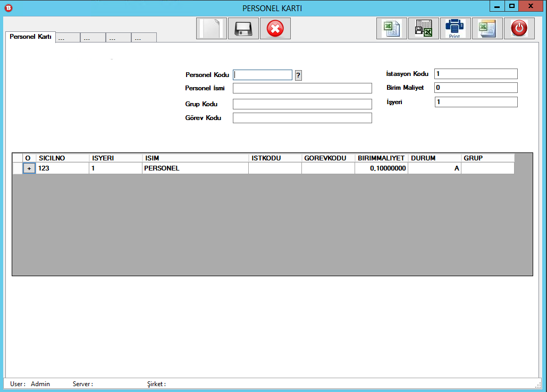Print the personnel card

pyautogui.click(x=455, y=28)
